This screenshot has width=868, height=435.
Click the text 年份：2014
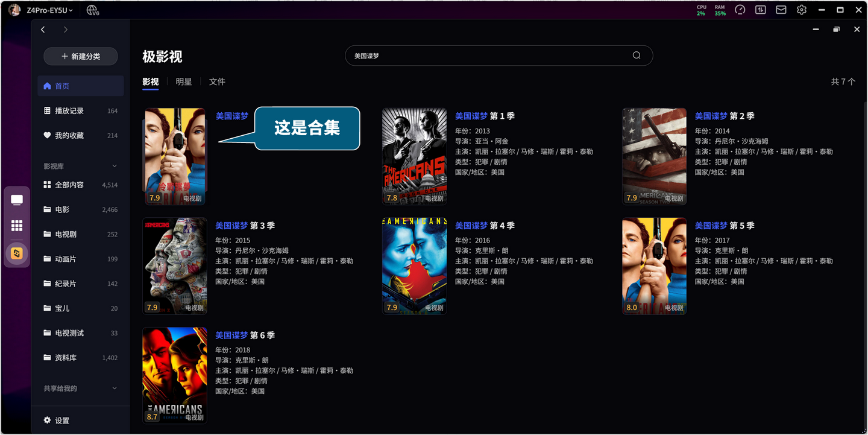712,131
